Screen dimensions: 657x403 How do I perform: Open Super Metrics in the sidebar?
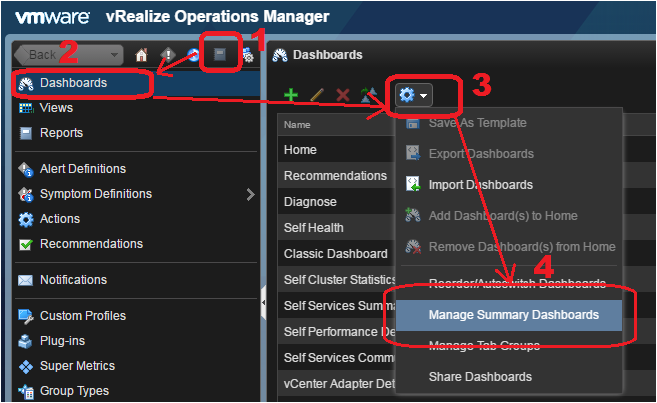(77, 366)
